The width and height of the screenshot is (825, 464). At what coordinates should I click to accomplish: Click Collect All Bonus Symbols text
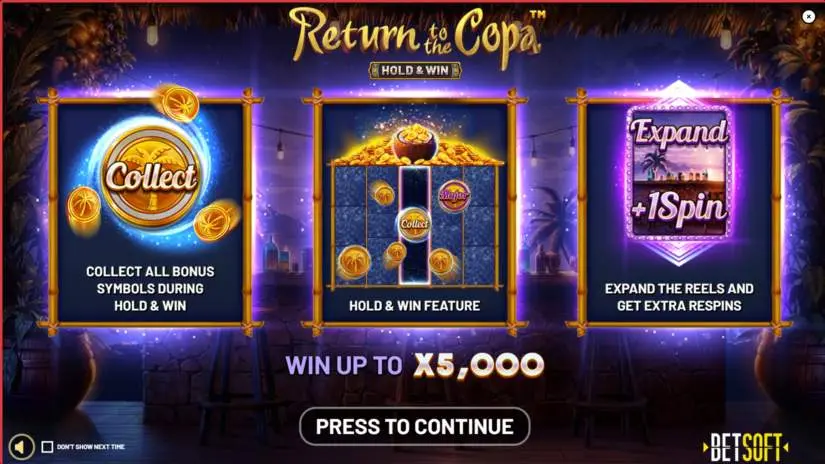coord(150,288)
